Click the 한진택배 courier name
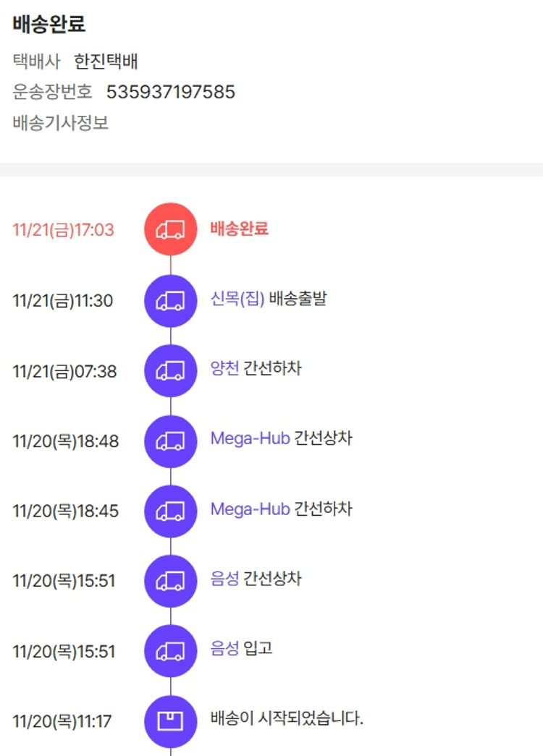543x756 pixels. tap(106, 61)
